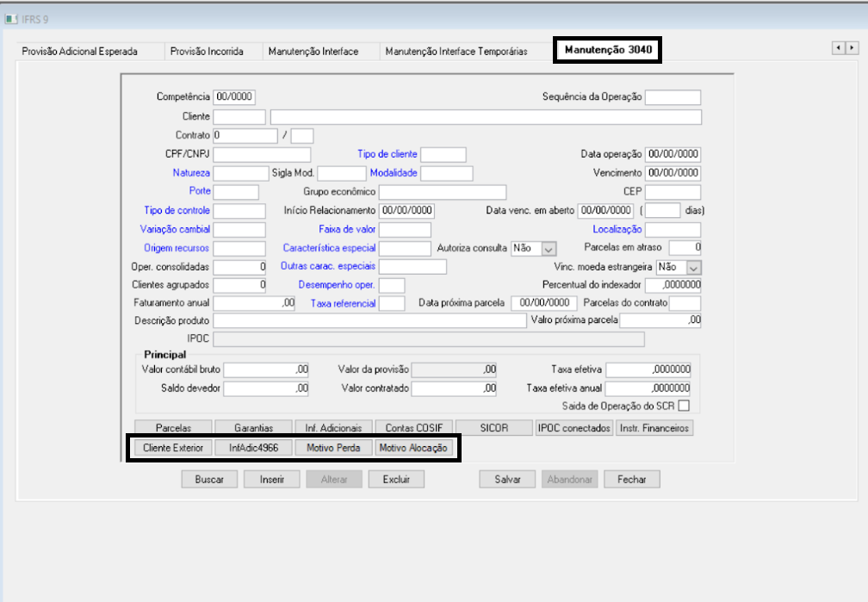
Task: Click the Característica especial link label
Action: click(x=329, y=248)
